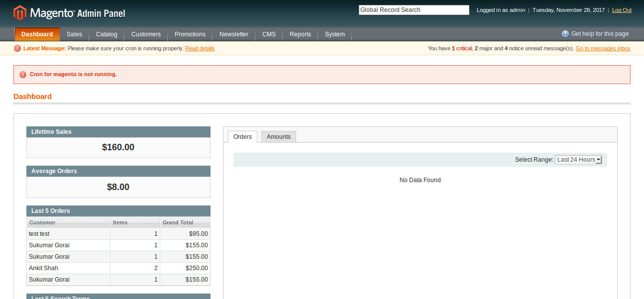Click the Log Out link
The height and width of the screenshot is (299, 644).
[x=622, y=10]
